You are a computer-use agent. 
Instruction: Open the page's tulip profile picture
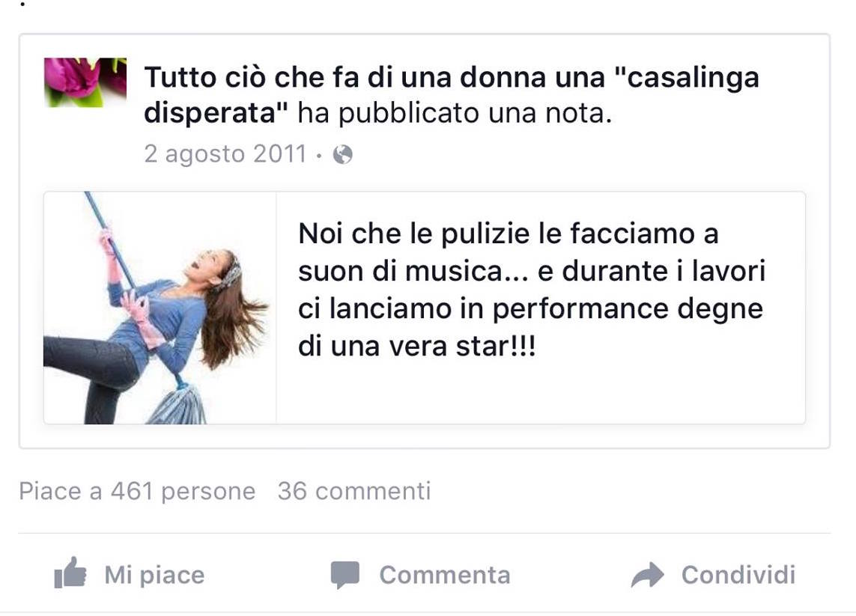pyautogui.click(x=85, y=82)
